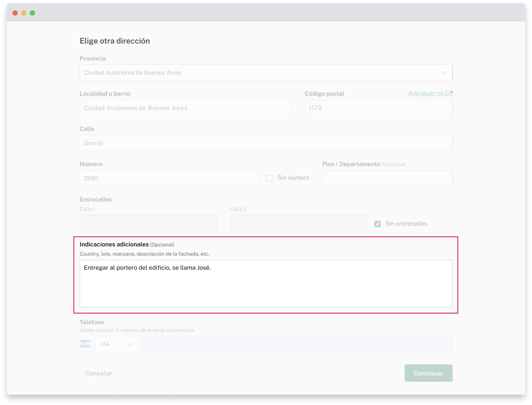Focus the Piso / Departamento field
Image resolution: width=532 pixels, height=405 pixels.
tap(387, 178)
